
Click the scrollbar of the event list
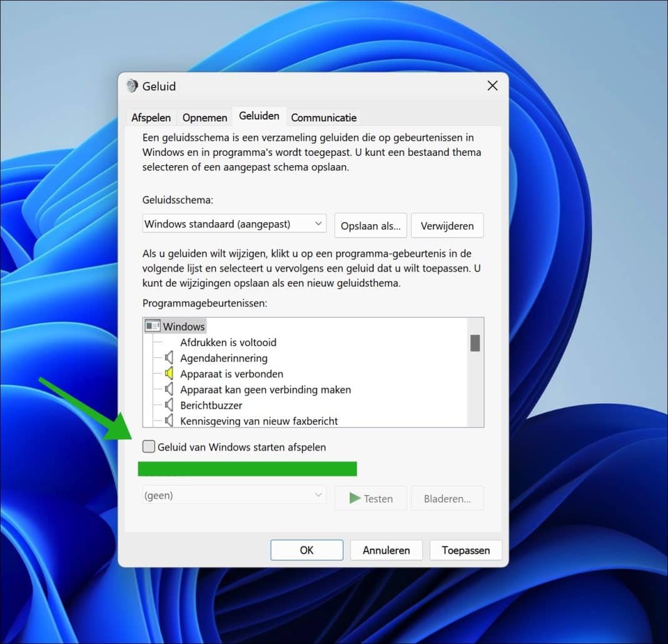474,343
